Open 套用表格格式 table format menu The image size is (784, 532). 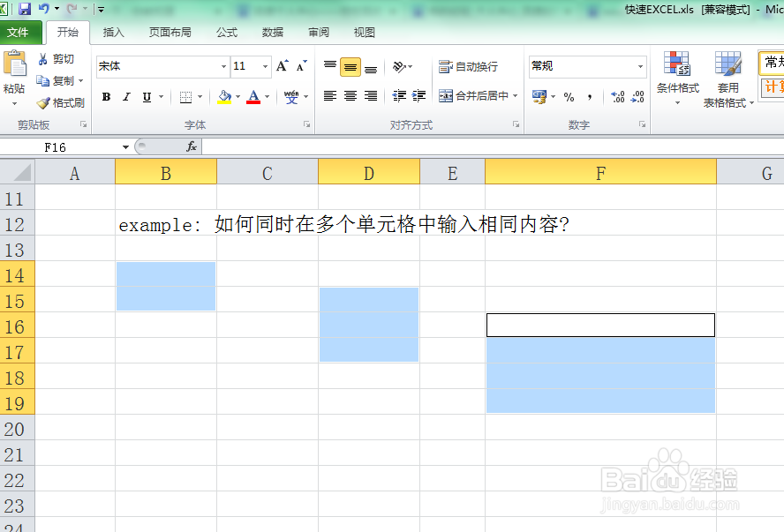pos(728,79)
